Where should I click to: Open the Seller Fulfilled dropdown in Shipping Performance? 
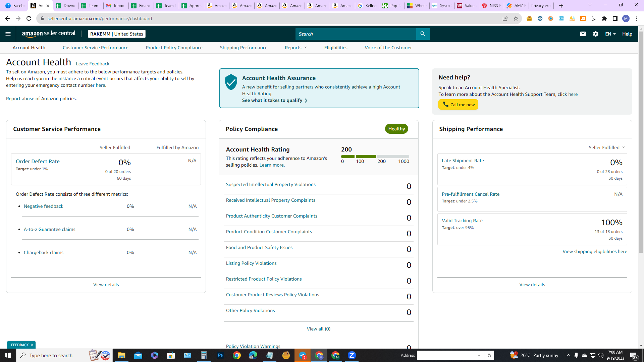(x=607, y=147)
